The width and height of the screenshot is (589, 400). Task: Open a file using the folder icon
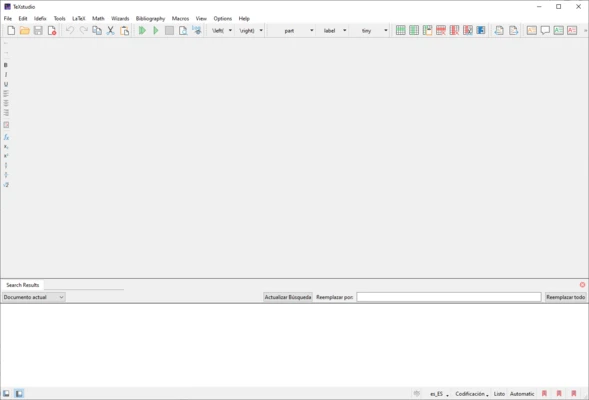tap(25, 30)
